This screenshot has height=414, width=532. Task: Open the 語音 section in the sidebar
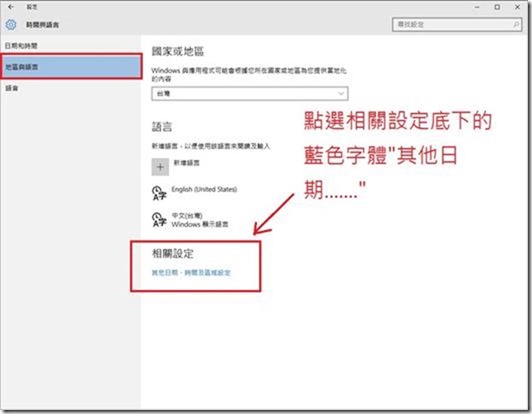pyautogui.click(x=12, y=88)
